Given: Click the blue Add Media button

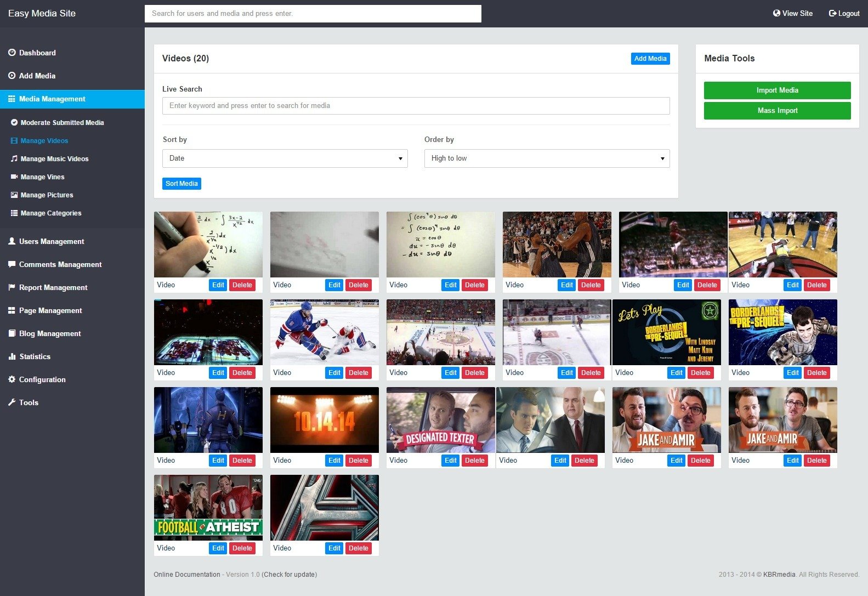Looking at the screenshot, I should point(650,59).
